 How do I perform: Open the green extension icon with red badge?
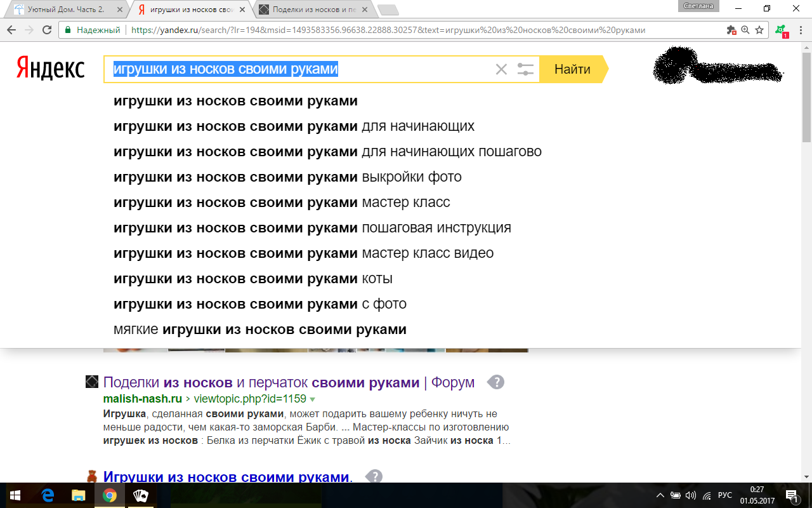[781, 30]
